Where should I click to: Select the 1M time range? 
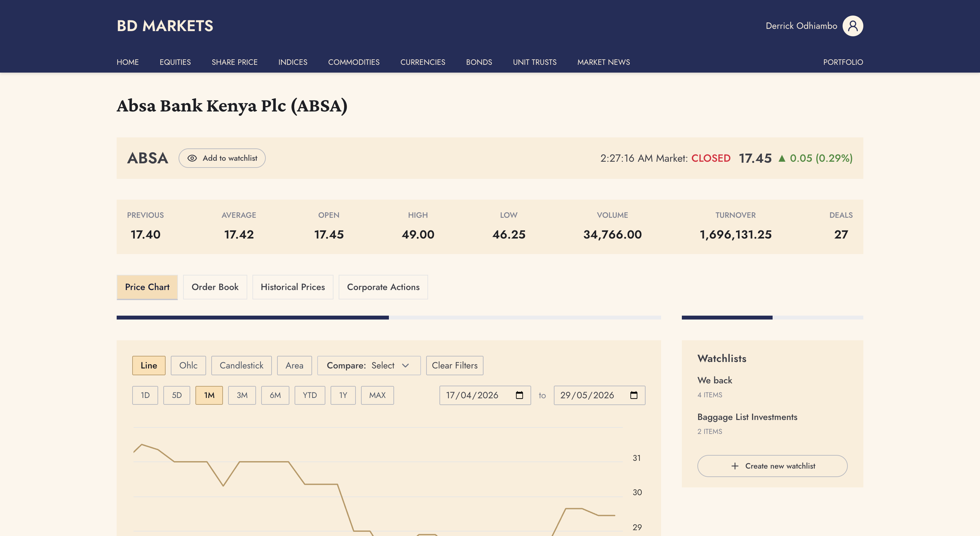pos(209,395)
